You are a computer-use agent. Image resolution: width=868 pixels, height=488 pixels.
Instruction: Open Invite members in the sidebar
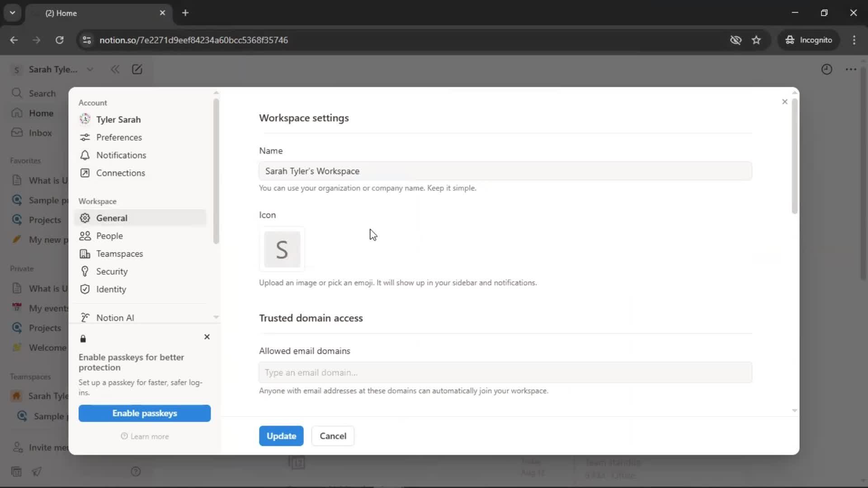(x=40, y=447)
